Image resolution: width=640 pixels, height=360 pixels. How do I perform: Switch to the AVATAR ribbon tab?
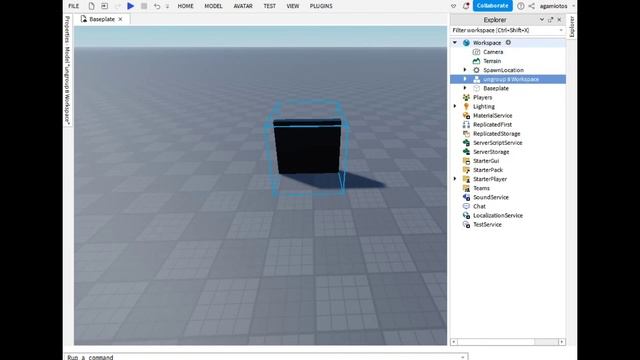[x=243, y=6]
